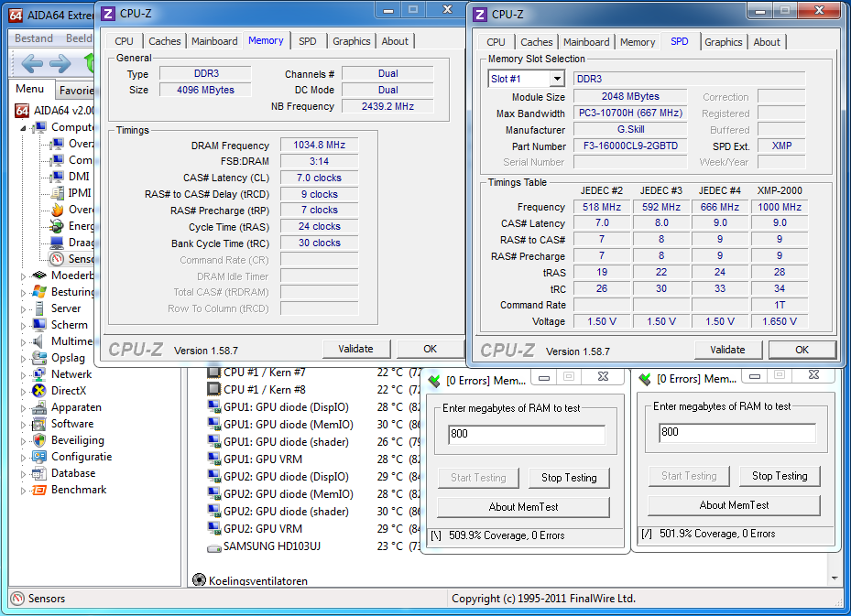Click the Beveiliging shield item
Viewport: 851px width, 616px height.
click(77, 440)
